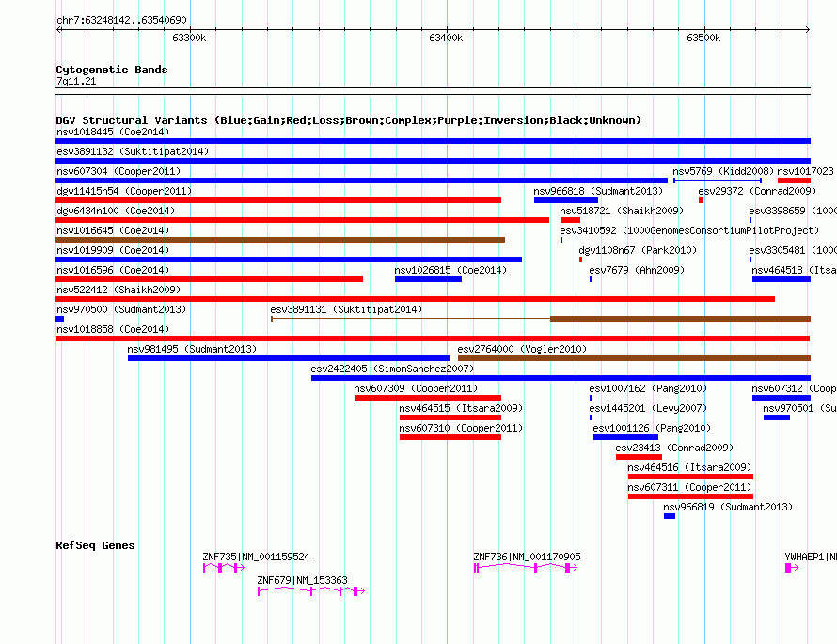Click the nsv518721 (Shaikh2009) label
Image resolution: width=837 pixels, height=644 pixels.
(x=622, y=211)
